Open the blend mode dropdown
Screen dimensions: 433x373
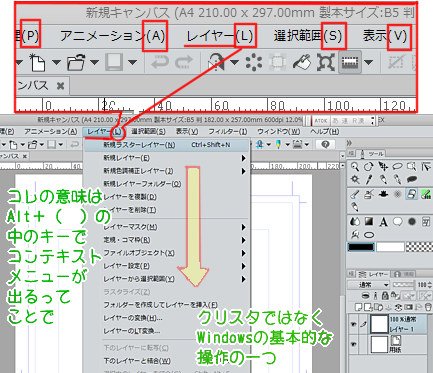pos(369,285)
